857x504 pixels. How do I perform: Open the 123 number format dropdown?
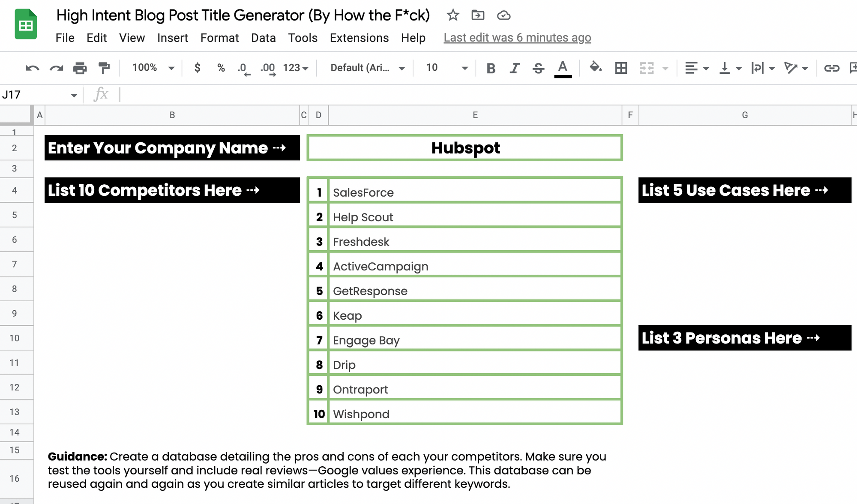(296, 68)
